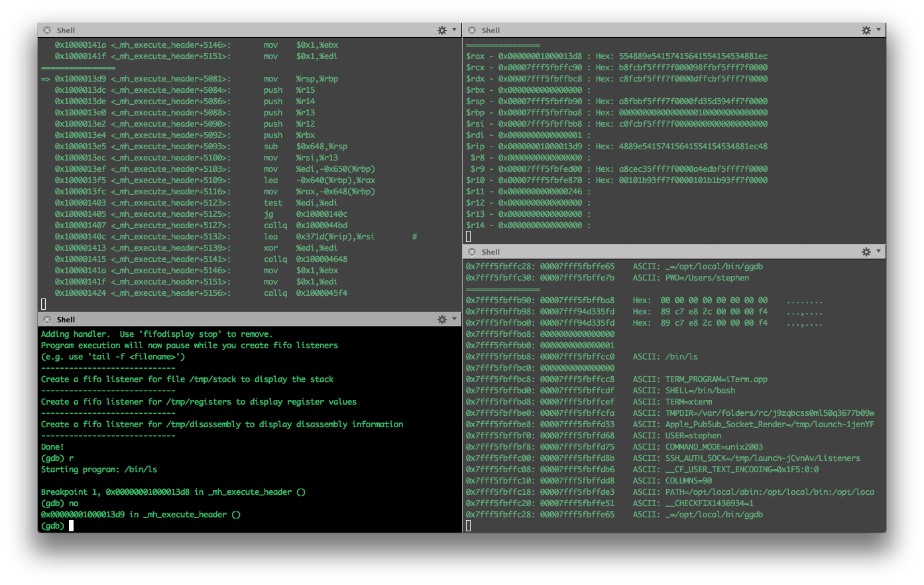Viewport: 924px width, 585px height.
Task: Expand dropdown arrow beside gdb console gear
Action: pyautogui.click(x=454, y=319)
